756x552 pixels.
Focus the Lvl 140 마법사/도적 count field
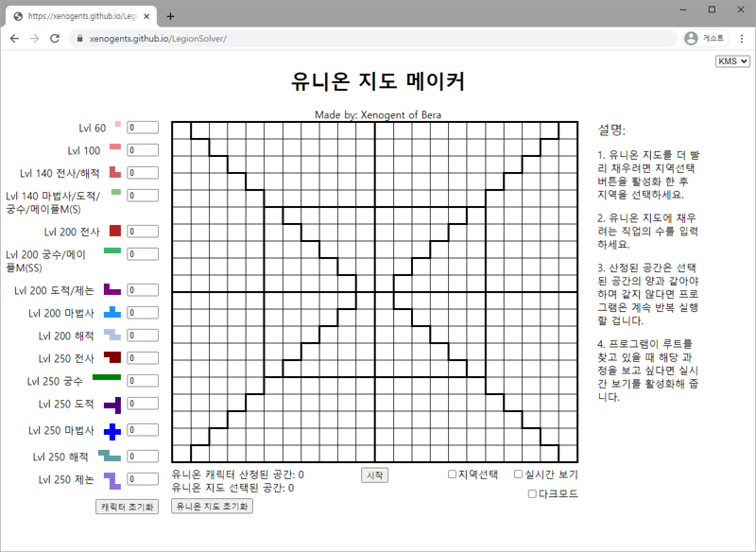(143, 196)
